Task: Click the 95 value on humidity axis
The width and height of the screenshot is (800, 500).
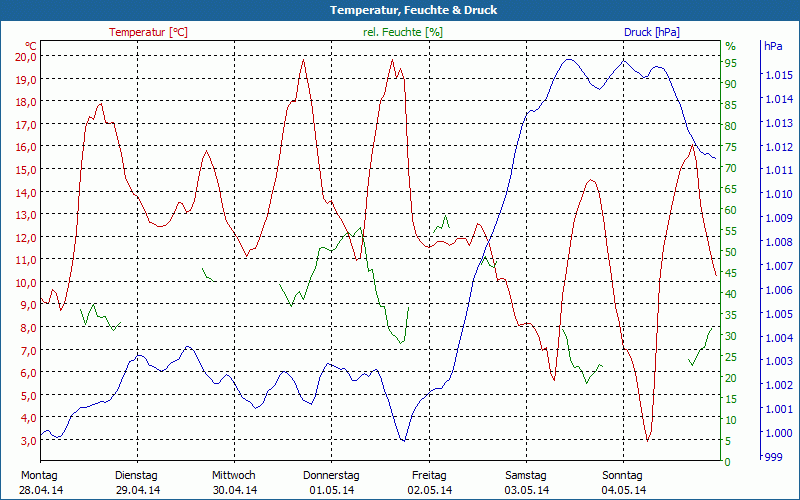Action: coord(731,63)
